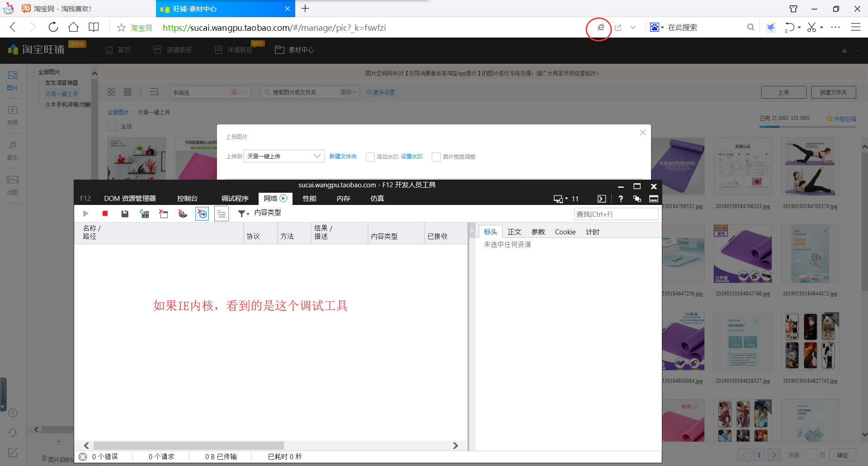Click the clear cookies icon
Screen dimensions: 868x466
[x=183, y=214]
